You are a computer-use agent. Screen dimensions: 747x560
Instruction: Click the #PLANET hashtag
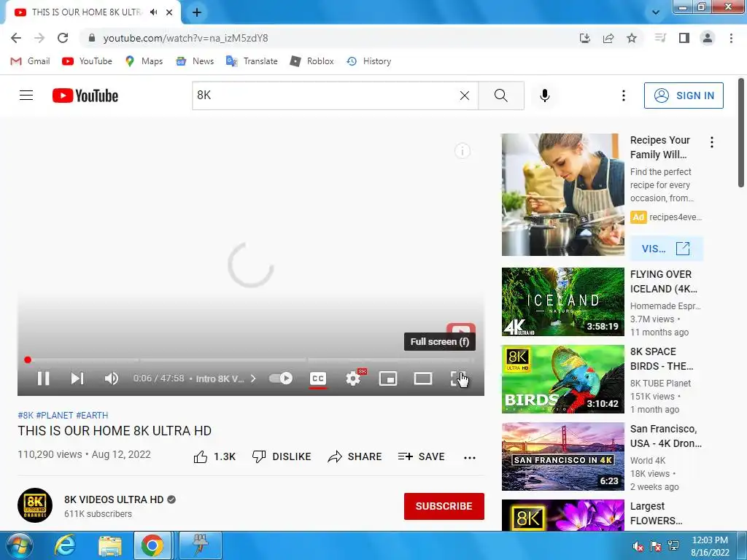click(x=55, y=415)
